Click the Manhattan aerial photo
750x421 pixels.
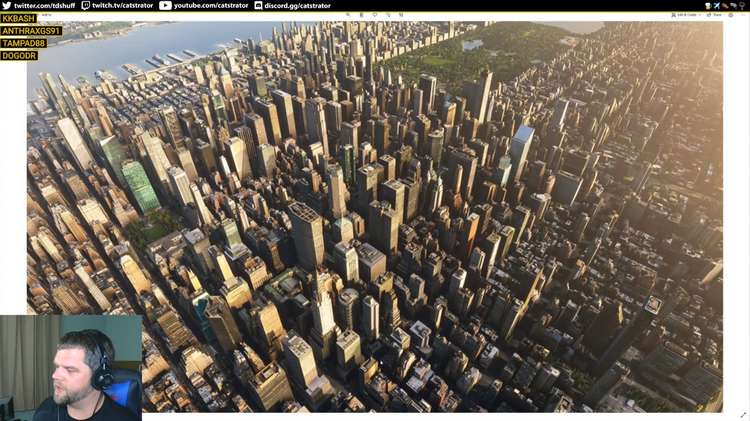[x=375, y=216]
